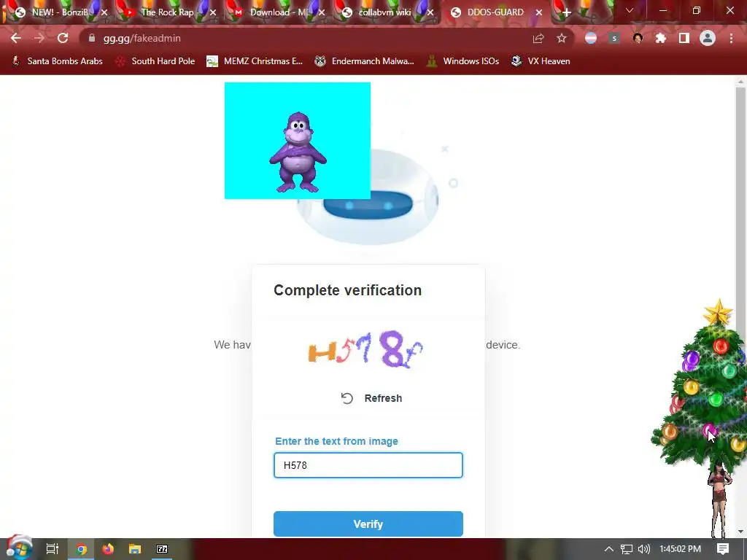Image resolution: width=747 pixels, height=560 pixels.
Task: Close the collabvm wiki tab
Action: click(430, 12)
